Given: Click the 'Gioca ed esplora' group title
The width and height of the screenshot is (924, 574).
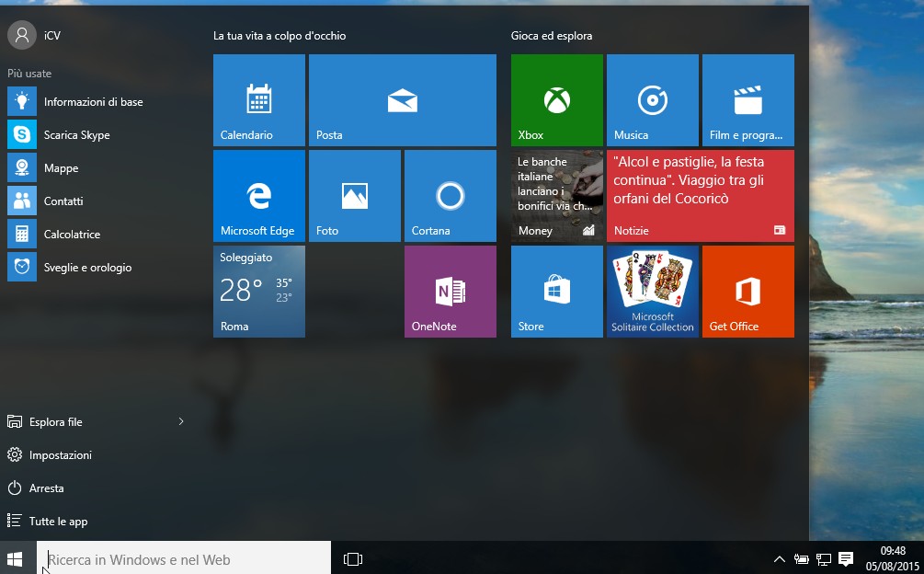Looking at the screenshot, I should coord(552,36).
